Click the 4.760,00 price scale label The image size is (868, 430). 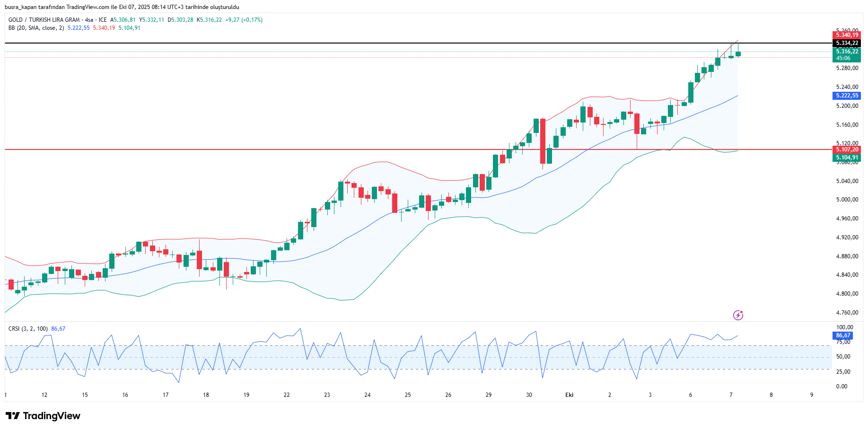(847, 313)
